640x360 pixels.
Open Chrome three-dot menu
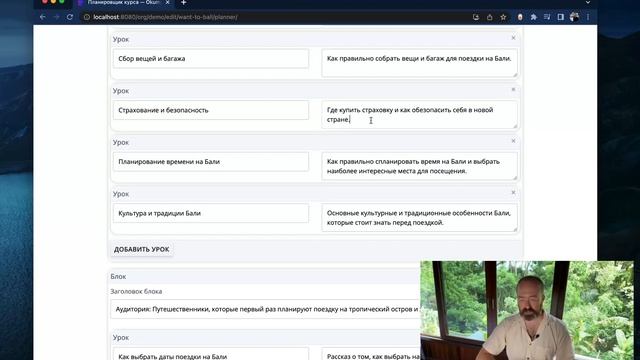[x=588, y=17]
